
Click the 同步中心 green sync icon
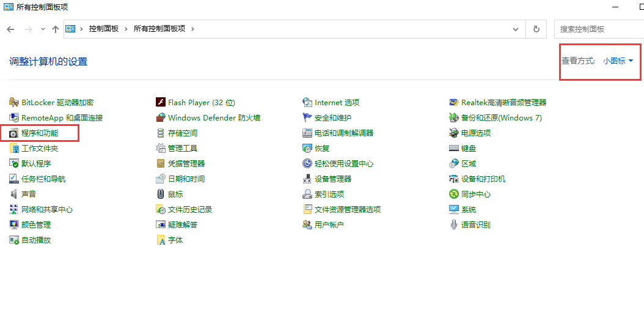[x=454, y=195]
